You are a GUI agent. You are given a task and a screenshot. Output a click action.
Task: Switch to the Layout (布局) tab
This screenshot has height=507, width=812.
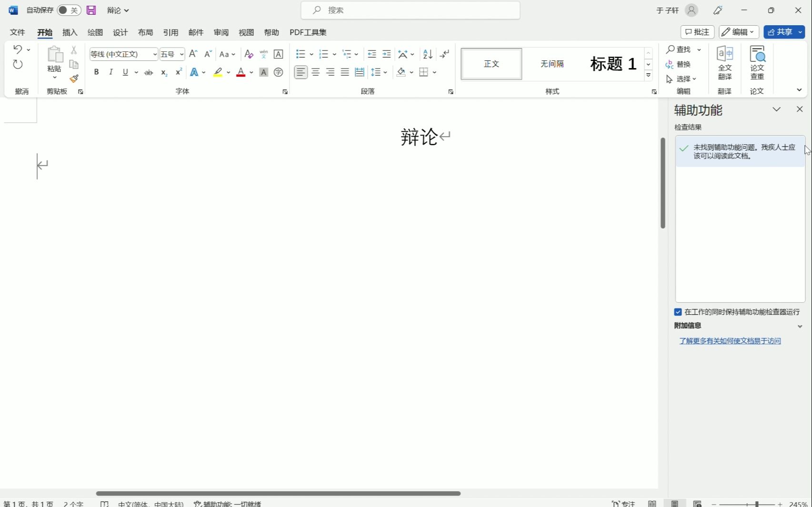[146, 32]
